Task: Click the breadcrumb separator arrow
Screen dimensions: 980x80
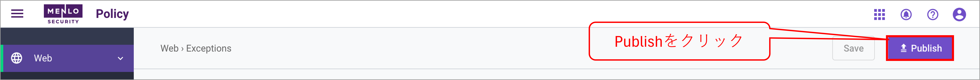Action: point(182,49)
